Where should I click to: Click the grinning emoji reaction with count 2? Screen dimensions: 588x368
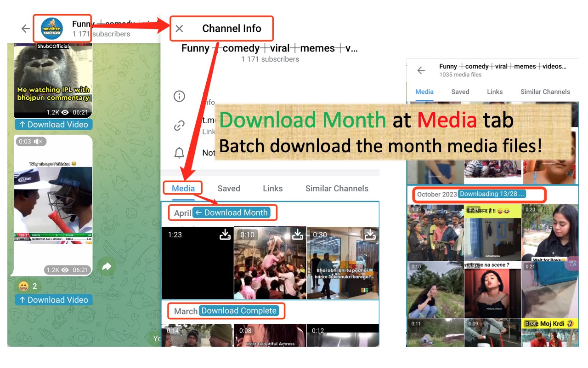tap(28, 286)
